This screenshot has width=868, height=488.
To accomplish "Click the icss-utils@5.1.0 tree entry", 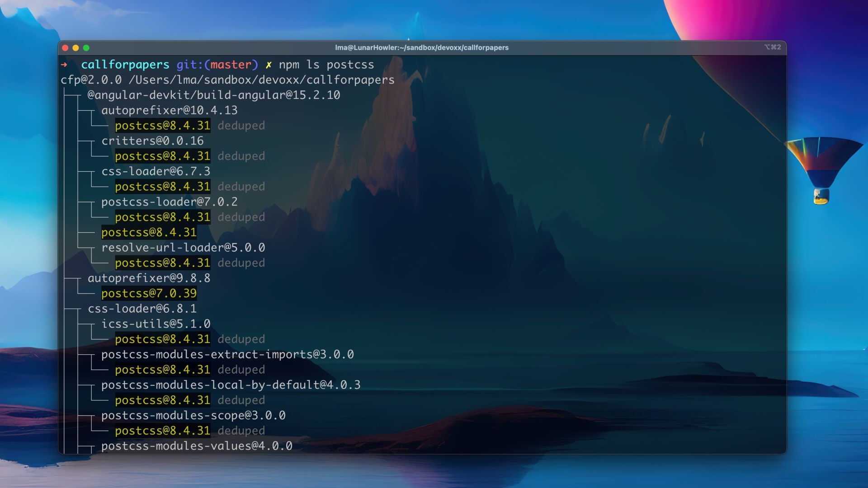I will [156, 324].
